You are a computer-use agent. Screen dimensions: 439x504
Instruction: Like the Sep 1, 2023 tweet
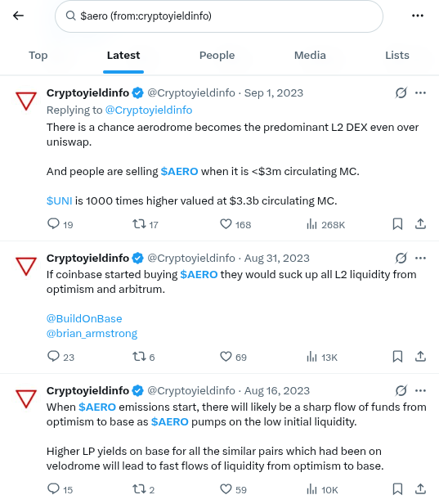235,224
